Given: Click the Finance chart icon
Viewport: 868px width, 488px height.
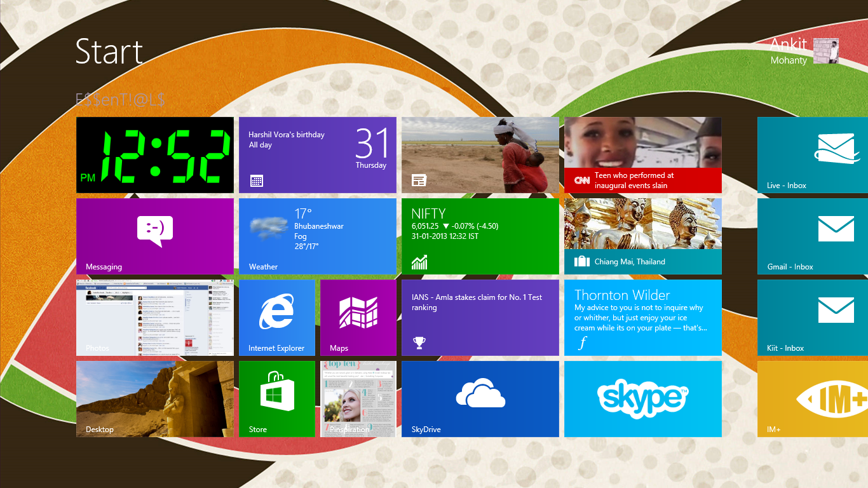Looking at the screenshot, I should 419,262.
